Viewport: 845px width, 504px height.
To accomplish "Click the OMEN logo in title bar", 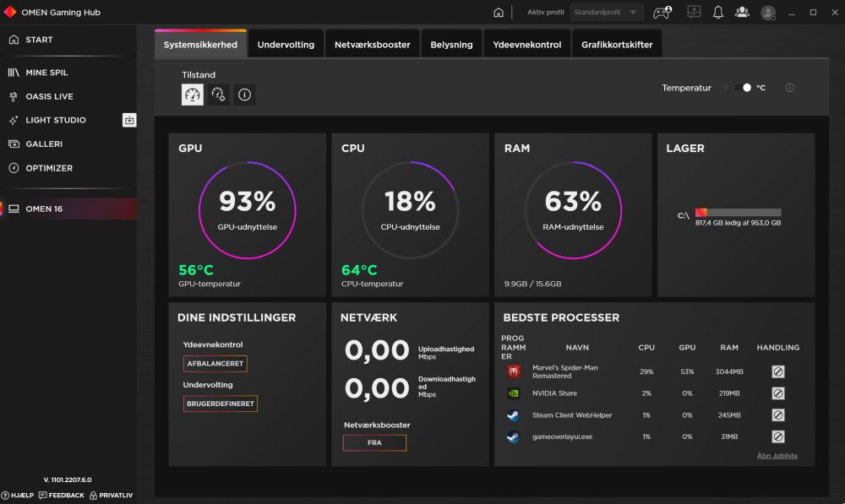I will point(9,12).
